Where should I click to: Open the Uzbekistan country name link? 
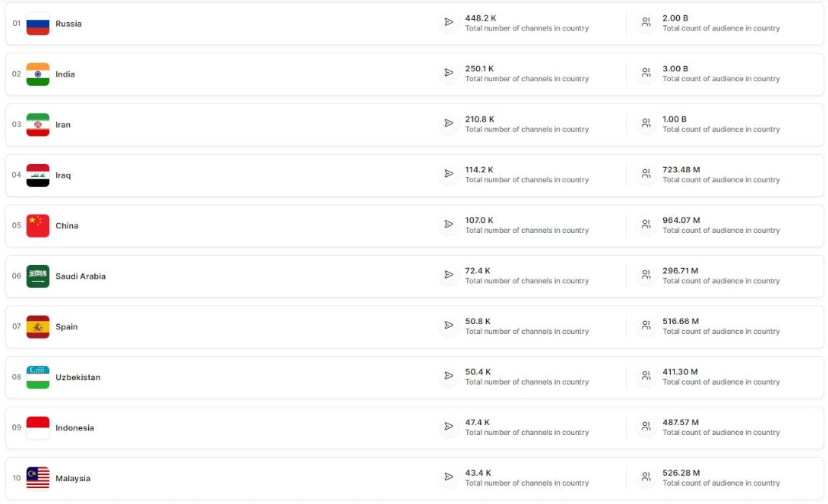click(x=77, y=378)
